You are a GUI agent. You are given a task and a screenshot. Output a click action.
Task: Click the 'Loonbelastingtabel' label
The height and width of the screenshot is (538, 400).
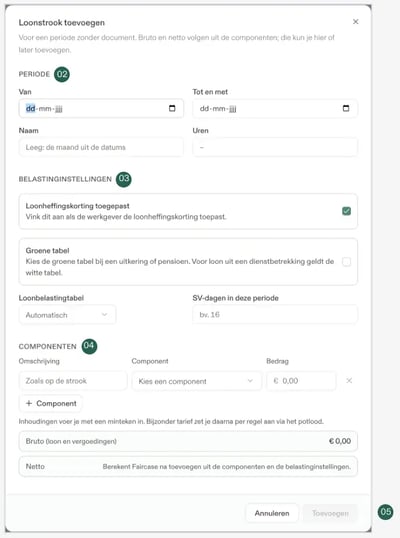[51, 298]
